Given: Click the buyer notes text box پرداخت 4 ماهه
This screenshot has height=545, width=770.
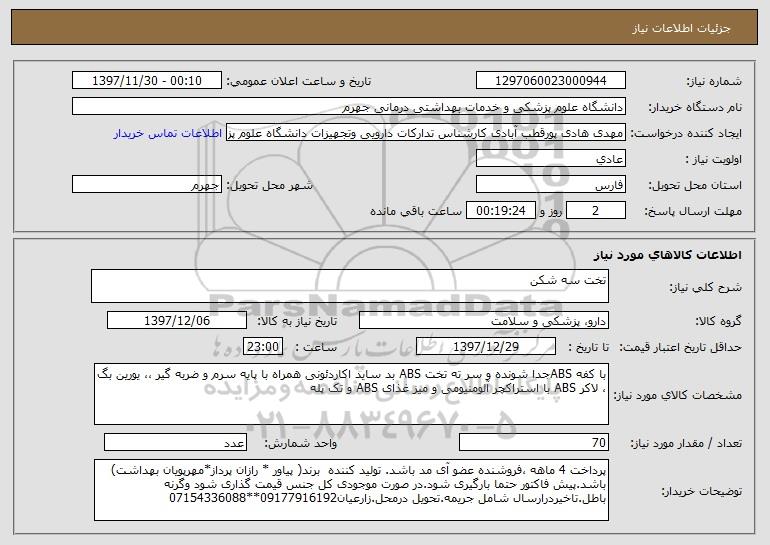Looking at the screenshot, I should click(351, 490).
